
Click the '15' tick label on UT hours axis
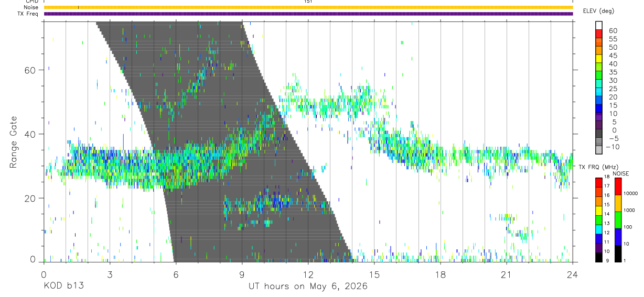[x=374, y=275]
